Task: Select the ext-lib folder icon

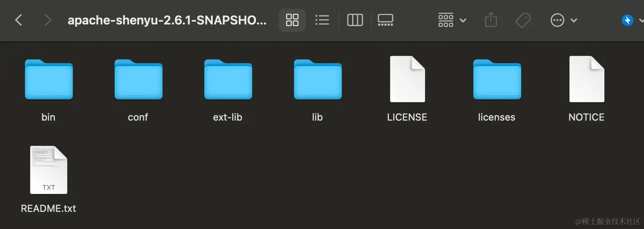Action: click(x=228, y=79)
